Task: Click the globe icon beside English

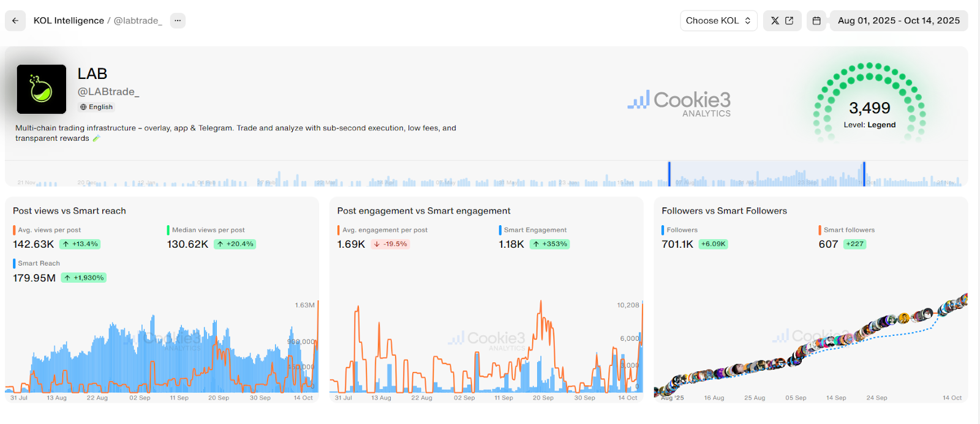Action: (x=83, y=107)
